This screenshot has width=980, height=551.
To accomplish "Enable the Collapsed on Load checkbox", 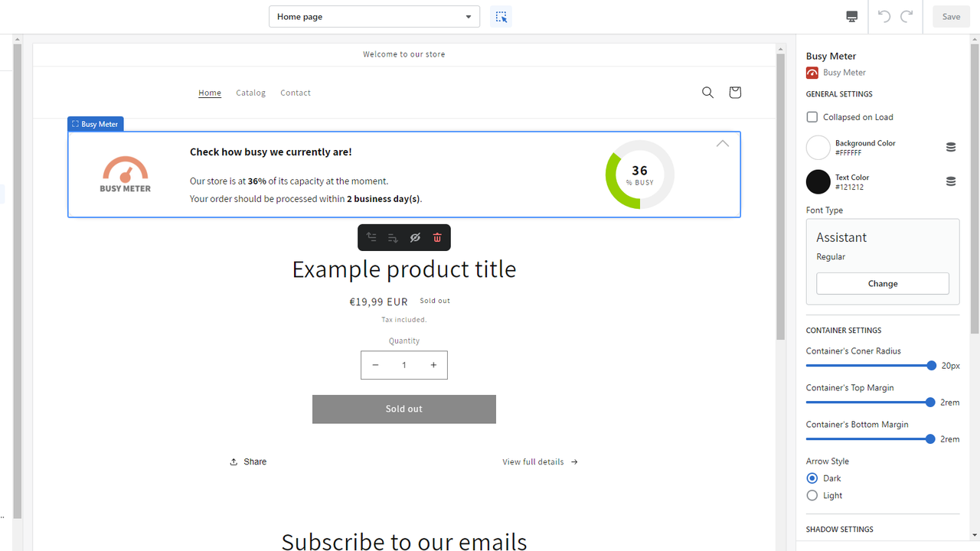I will click(x=812, y=116).
